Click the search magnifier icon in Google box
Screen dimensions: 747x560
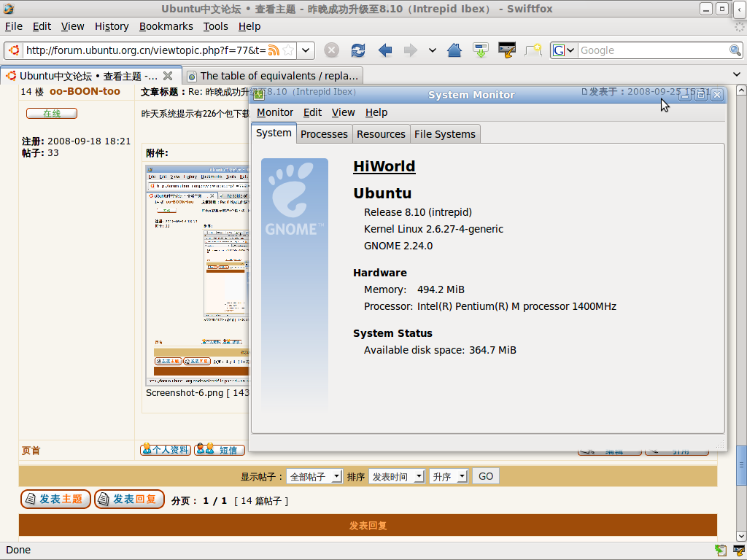click(x=735, y=50)
